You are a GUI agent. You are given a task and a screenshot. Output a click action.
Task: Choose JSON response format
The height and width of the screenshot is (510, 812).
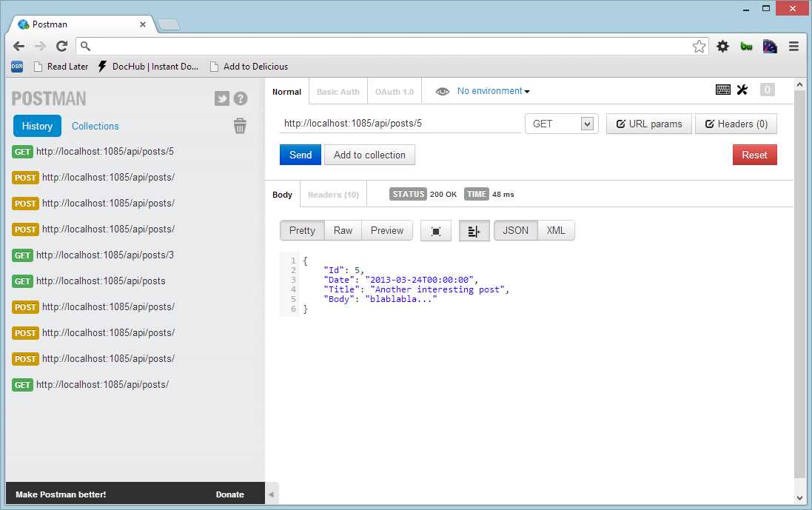pyautogui.click(x=516, y=230)
